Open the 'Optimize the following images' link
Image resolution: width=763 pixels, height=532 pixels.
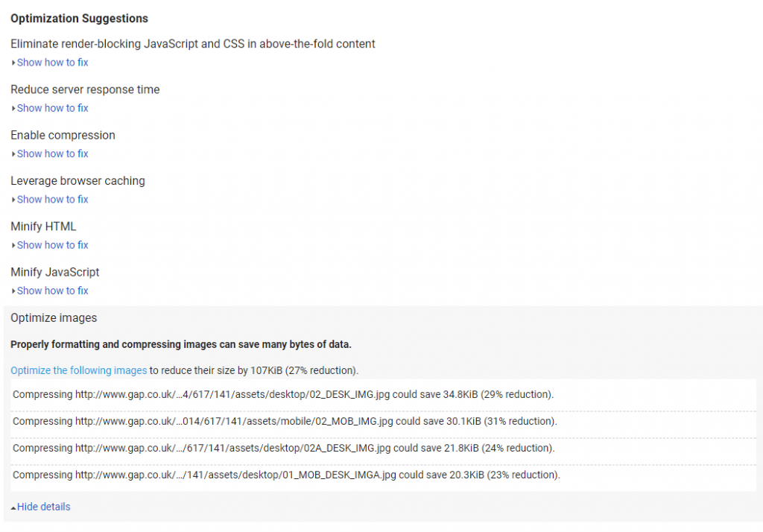[x=78, y=370]
